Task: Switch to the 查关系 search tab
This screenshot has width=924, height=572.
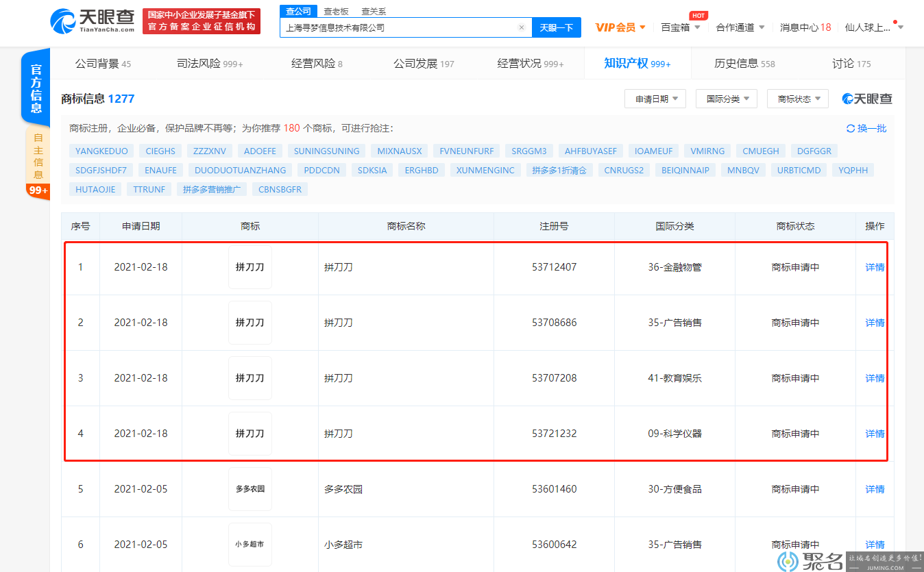Action: 374,11
